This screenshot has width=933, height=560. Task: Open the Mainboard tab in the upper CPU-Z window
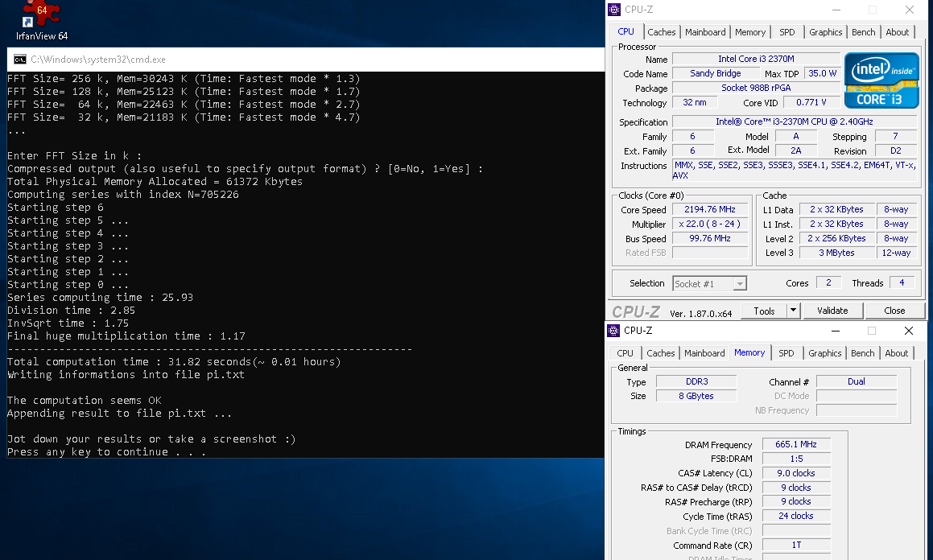(705, 32)
